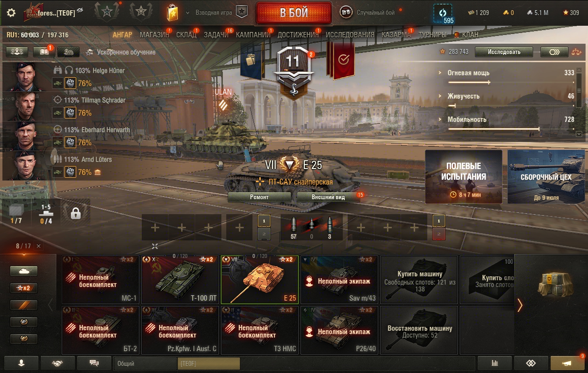Open the crew book icon with badge

point(44,51)
